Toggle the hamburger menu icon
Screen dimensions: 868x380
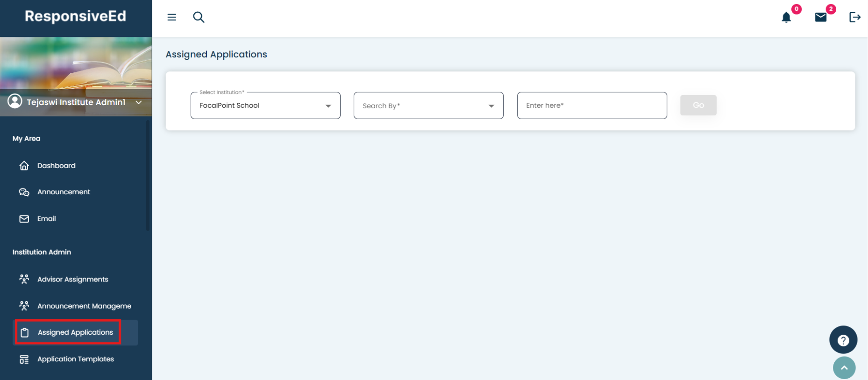click(x=172, y=17)
